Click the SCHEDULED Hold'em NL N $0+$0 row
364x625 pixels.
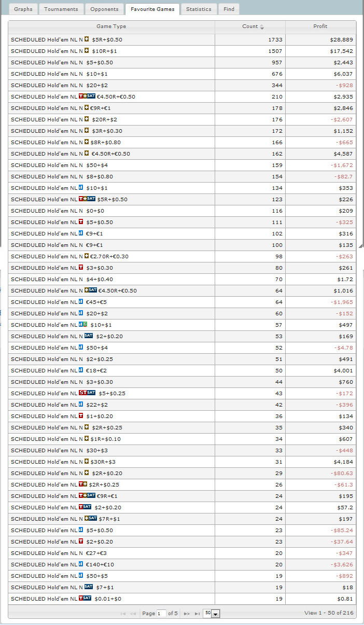pos(182,211)
